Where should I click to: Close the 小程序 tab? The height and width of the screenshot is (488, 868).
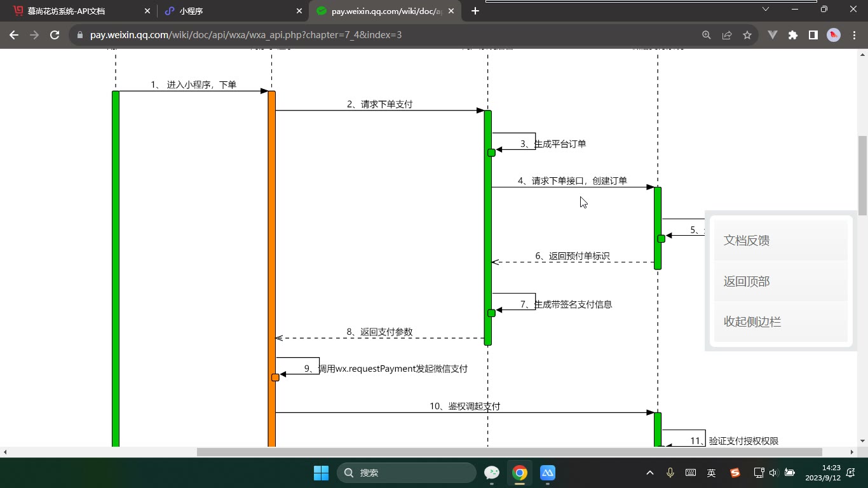(299, 11)
